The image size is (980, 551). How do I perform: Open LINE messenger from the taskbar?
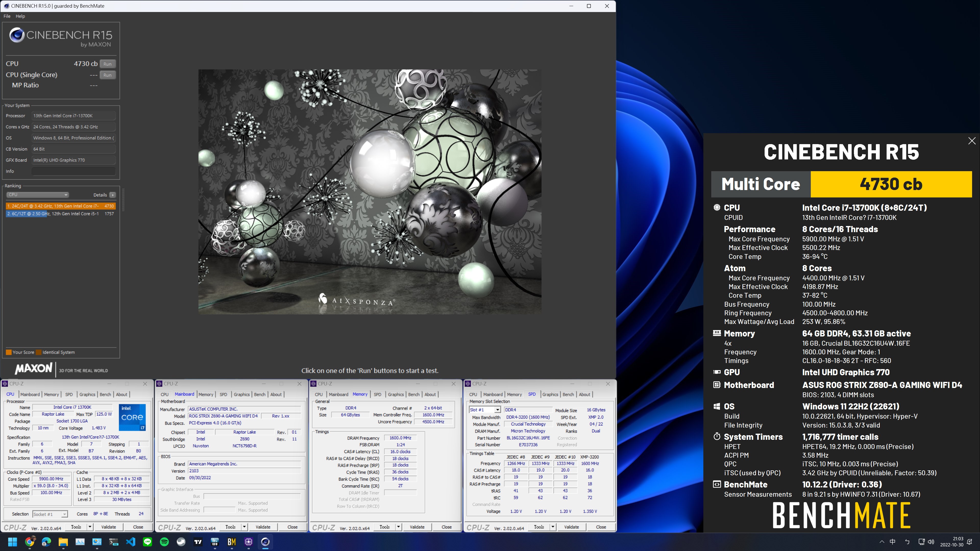147,542
